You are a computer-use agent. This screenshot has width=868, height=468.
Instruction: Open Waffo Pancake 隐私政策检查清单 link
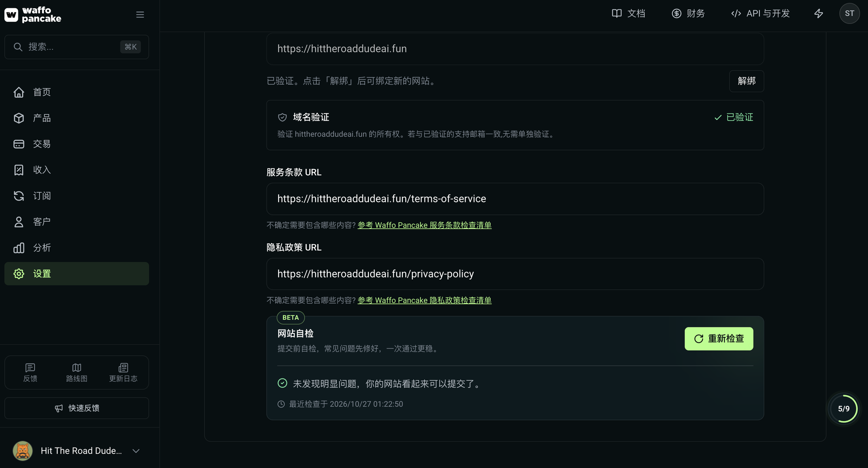424,300
